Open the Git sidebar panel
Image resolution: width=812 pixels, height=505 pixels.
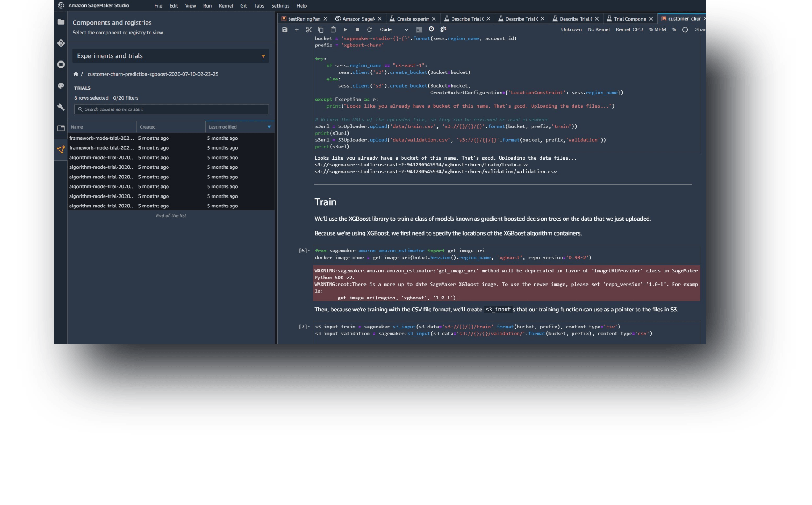61,43
